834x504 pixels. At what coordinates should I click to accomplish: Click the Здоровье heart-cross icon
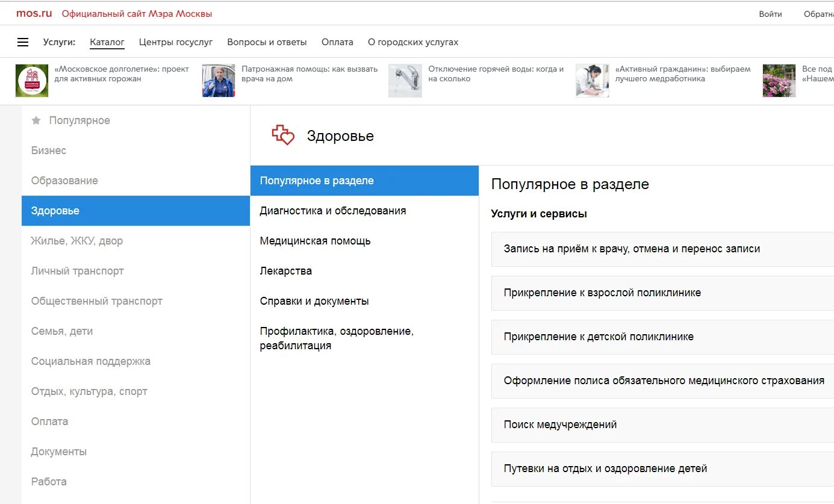pos(283,135)
